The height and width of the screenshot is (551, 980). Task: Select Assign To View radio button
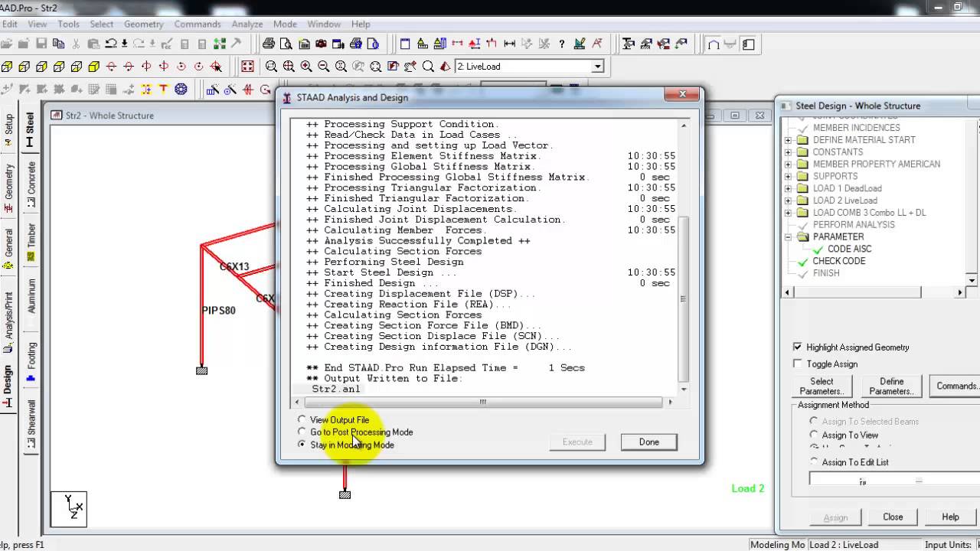point(814,435)
